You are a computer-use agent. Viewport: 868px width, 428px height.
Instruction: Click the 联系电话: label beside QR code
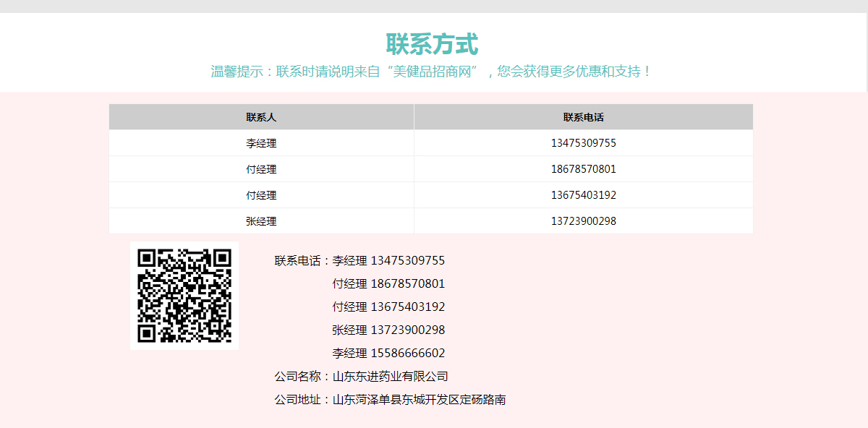tap(303, 260)
